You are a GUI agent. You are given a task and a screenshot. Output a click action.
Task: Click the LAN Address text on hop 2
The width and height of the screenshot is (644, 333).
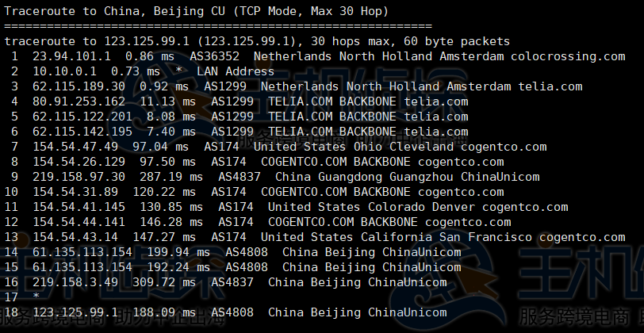(x=236, y=71)
